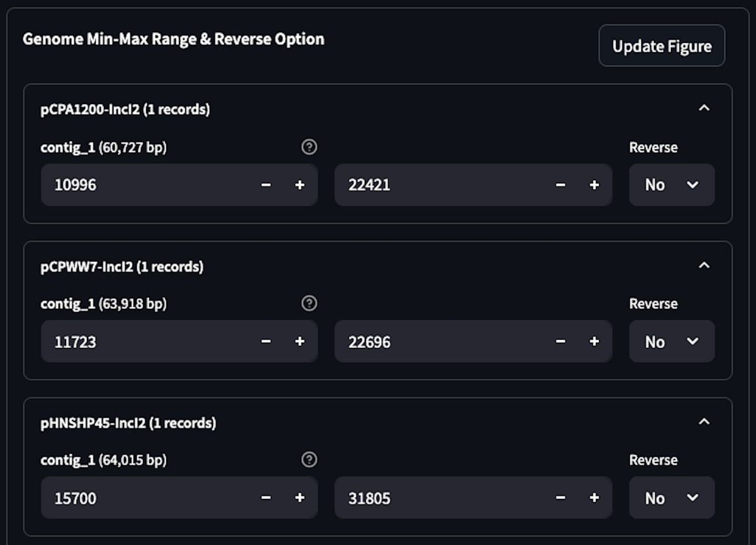Open Reverse dropdown for pCPWW7-IncI2
Screen dimensions: 756x545
672,341
